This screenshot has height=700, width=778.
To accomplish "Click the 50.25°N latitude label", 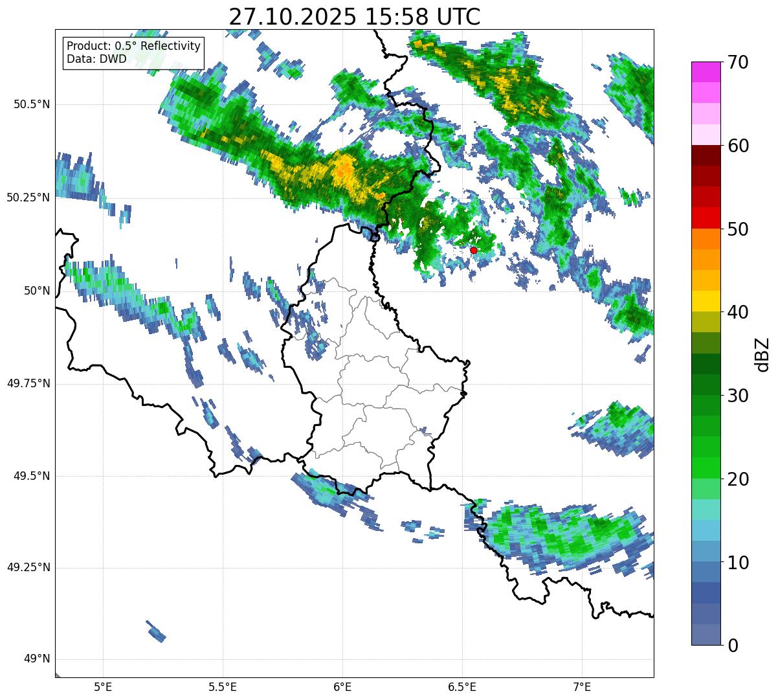I will tap(28, 198).
